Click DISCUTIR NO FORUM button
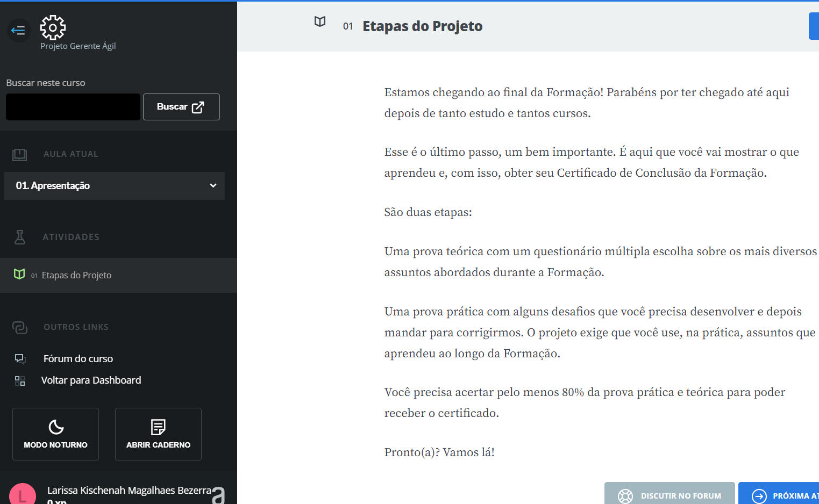Viewport: 819px width, 504px height. pyautogui.click(x=670, y=494)
